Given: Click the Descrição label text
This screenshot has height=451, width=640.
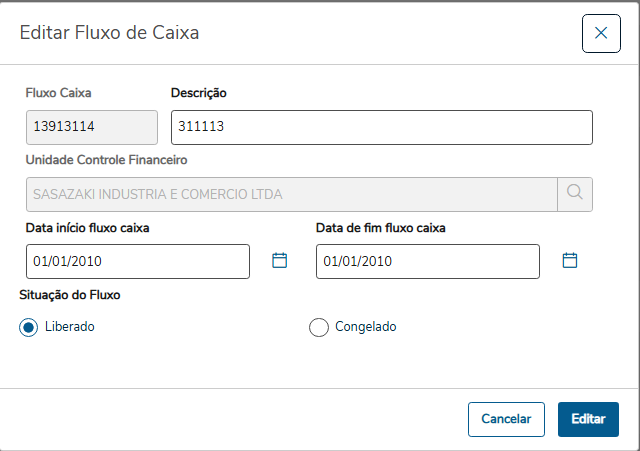Looking at the screenshot, I should pyautogui.click(x=199, y=93).
